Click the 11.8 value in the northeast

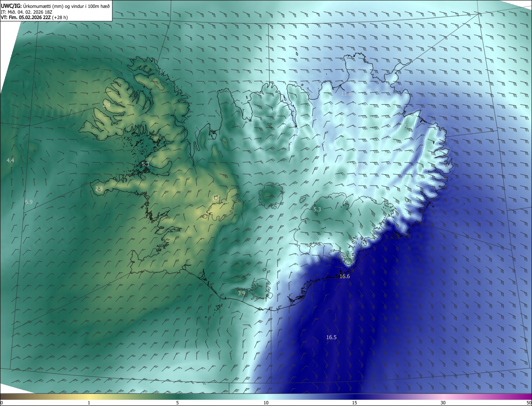(346, 94)
